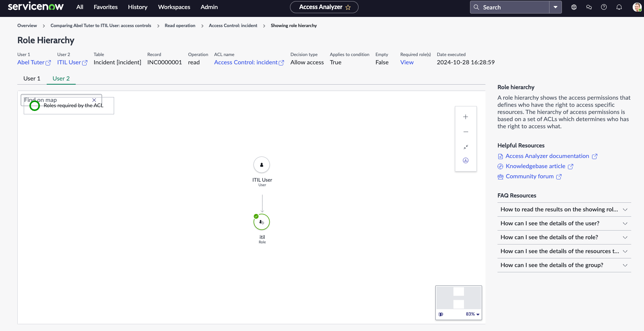Zoom out on the role map

pyautogui.click(x=466, y=132)
